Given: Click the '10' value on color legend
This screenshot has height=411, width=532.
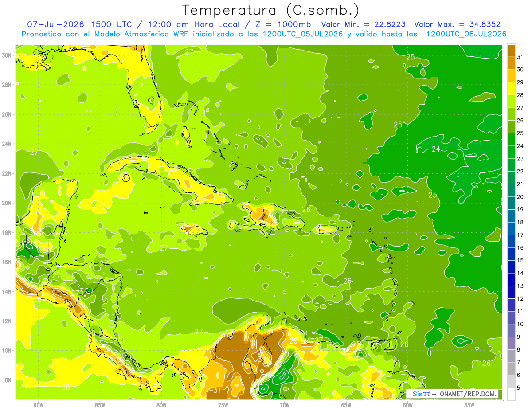Looking at the screenshot, I should coord(520,324).
